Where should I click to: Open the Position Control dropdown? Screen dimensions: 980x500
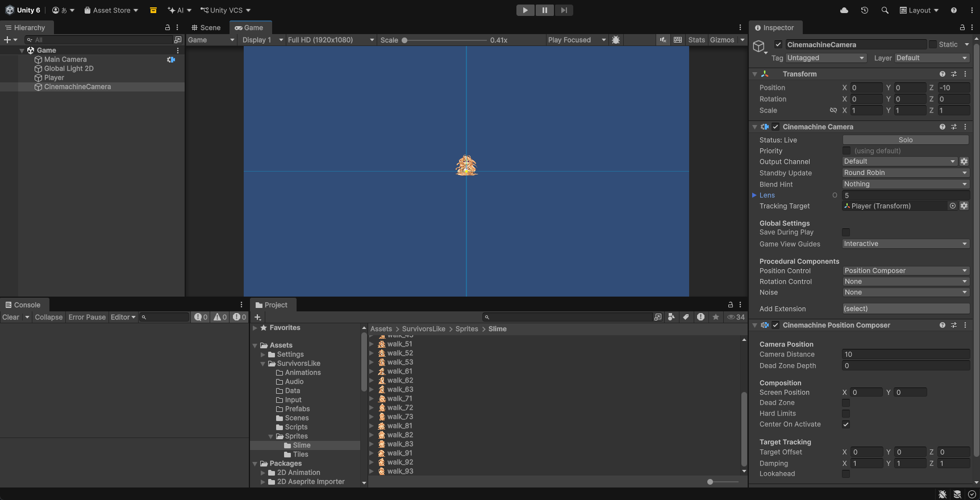coord(906,270)
